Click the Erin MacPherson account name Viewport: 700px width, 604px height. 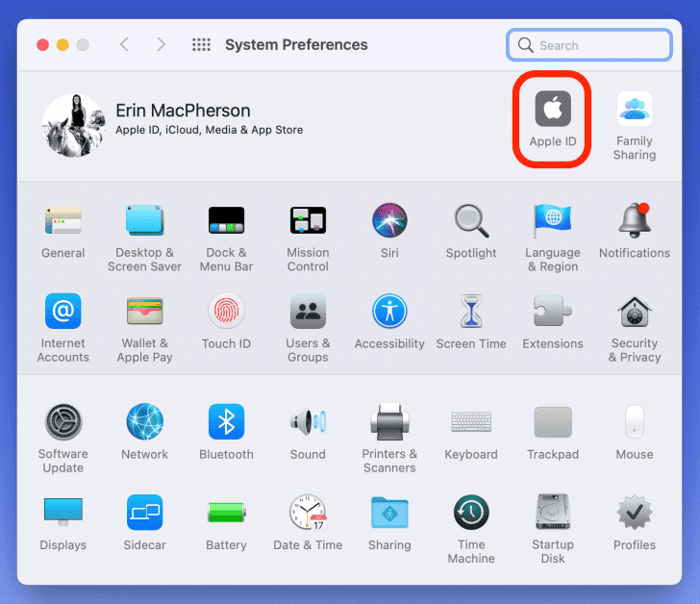[183, 111]
